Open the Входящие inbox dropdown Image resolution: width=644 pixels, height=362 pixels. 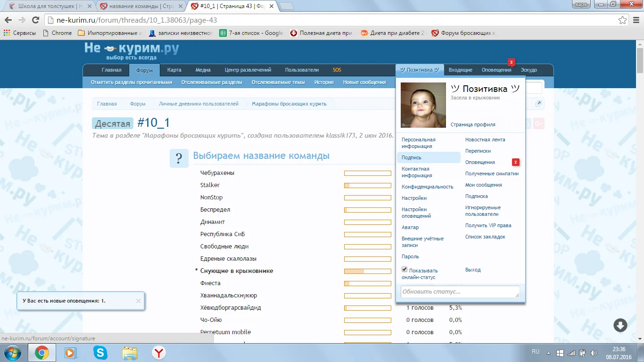(x=460, y=70)
